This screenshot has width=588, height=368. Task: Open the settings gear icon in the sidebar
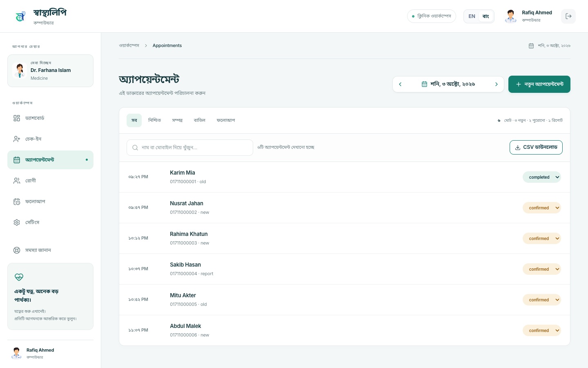pyautogui.click(x=17, y=222)
